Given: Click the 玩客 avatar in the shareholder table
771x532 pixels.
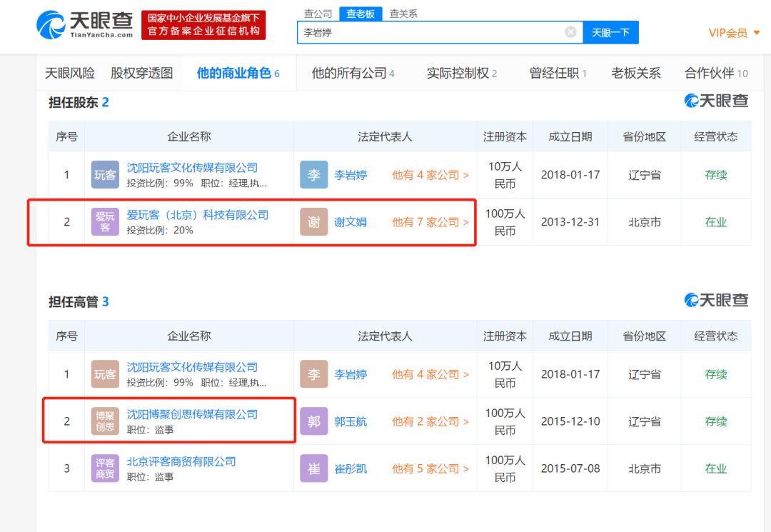Looking at the screenshot, I should (105, 175).
